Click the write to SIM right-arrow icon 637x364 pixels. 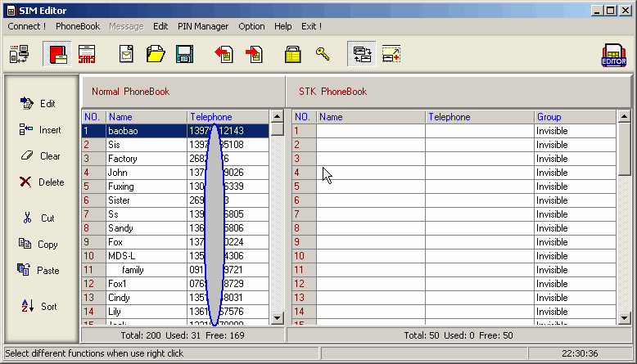(255, 54)
